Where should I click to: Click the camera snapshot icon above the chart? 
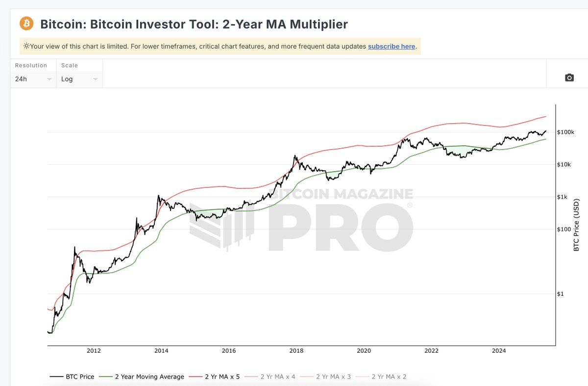point(568,77)
